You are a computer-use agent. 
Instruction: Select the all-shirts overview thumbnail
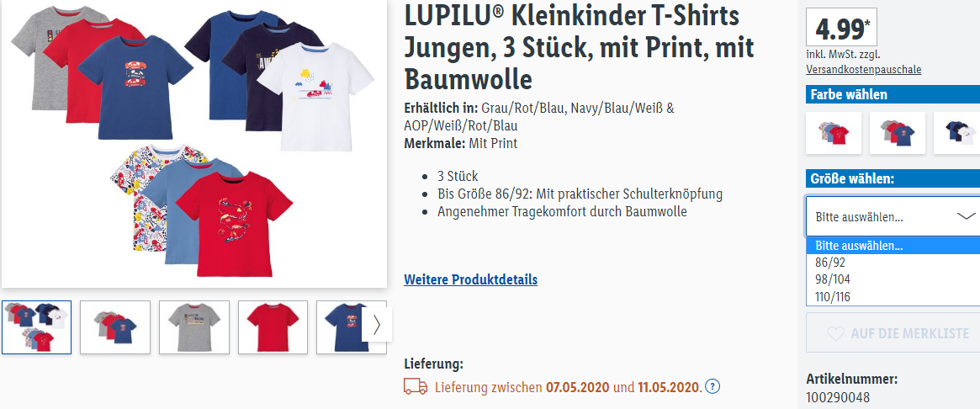tap(36, 327)
